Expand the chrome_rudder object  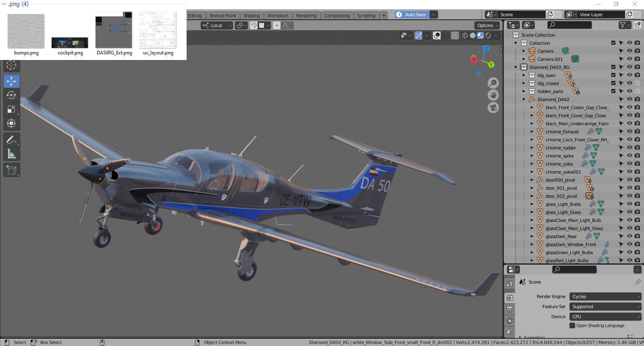tap(532, 147)
